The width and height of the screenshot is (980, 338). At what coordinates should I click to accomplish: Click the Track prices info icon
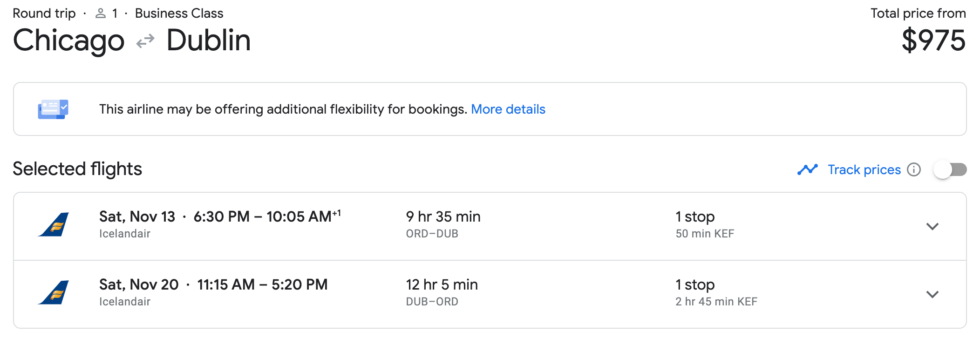(914, 169)
